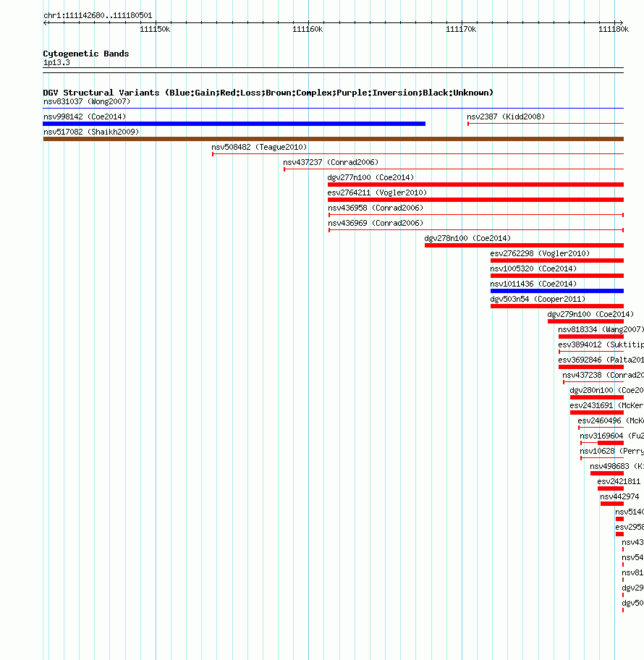Click the dgv277n100 (Coe2014) label
Screen dimensions: 644x660
(x=370, y=177)
